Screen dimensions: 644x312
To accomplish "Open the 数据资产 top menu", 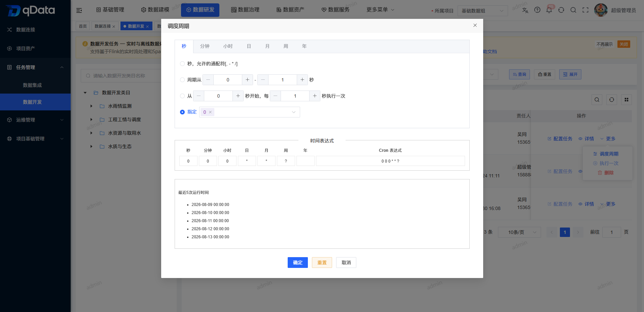I will (290, 10).
